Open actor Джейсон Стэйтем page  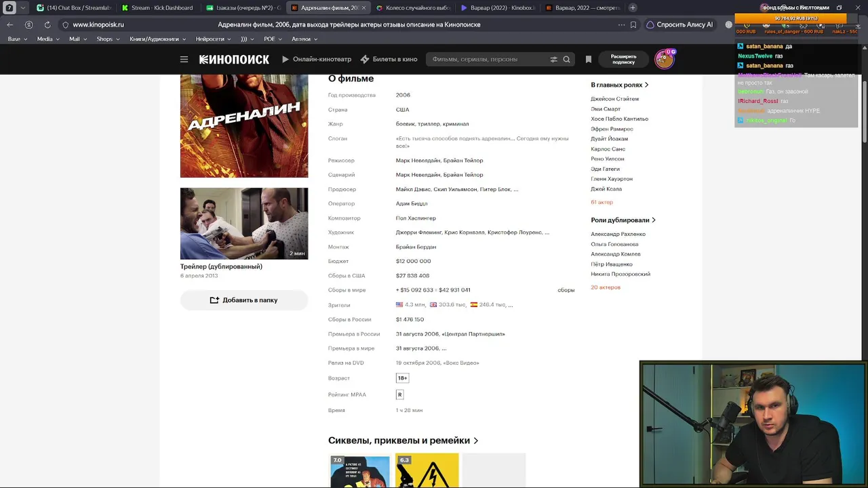[x=614, y=99]
